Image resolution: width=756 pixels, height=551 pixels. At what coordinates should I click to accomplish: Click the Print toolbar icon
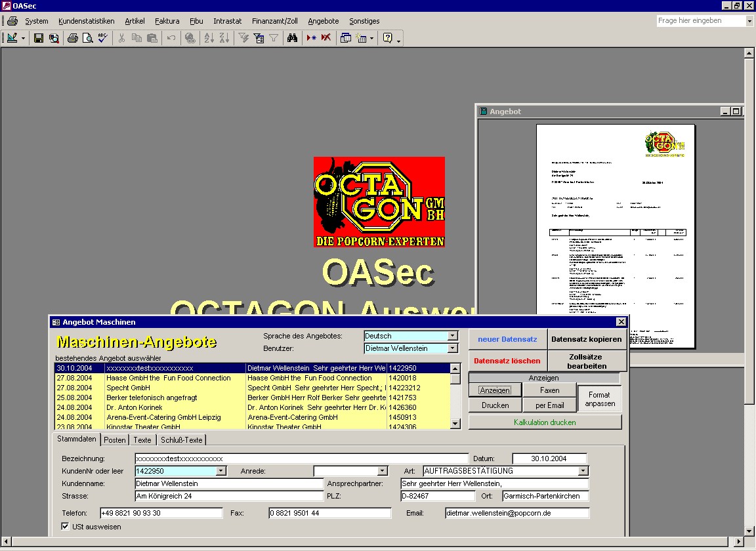click(x=73, y=38)
